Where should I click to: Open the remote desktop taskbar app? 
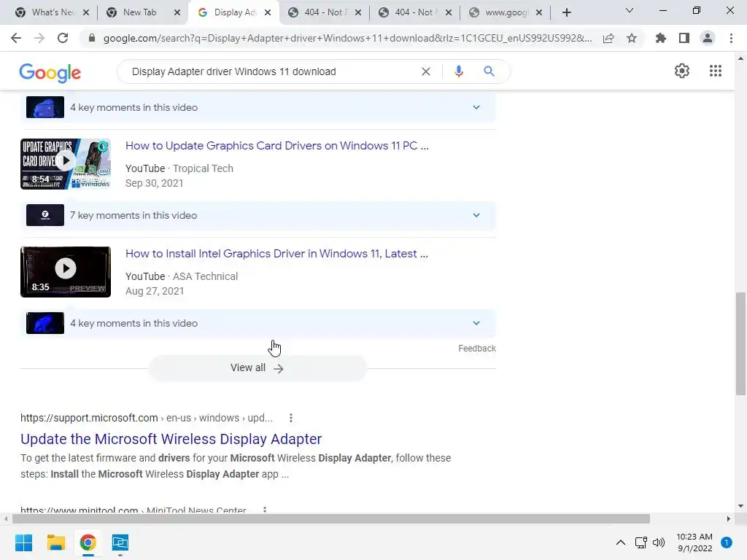point(120,542)
